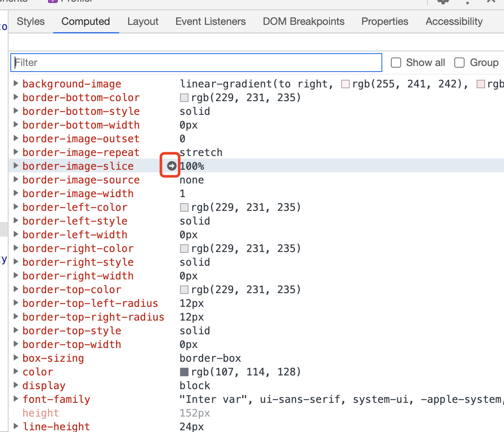The image size is (504, 432).
Task: Go to the Event Listeners tab
Action: pyautogui.click(x=210, y=21)
